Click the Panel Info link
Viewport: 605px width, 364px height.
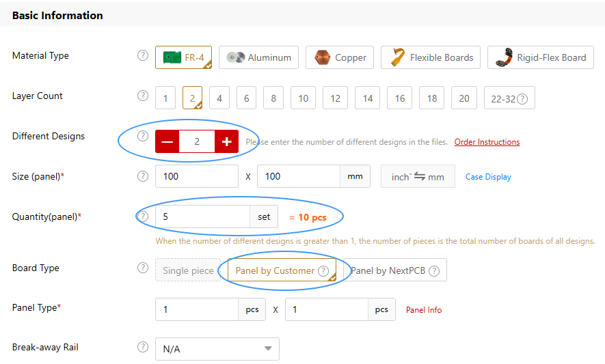coord(424,310)
